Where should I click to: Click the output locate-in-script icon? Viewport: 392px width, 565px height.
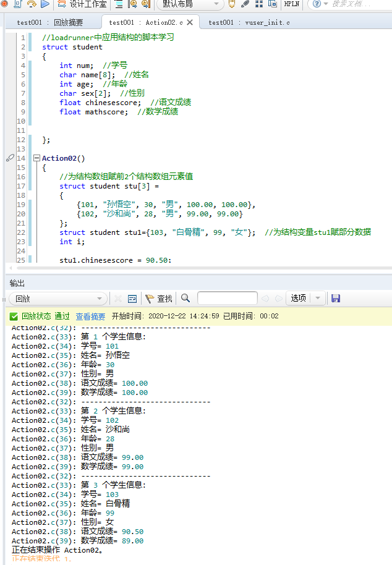coord(132,299)
